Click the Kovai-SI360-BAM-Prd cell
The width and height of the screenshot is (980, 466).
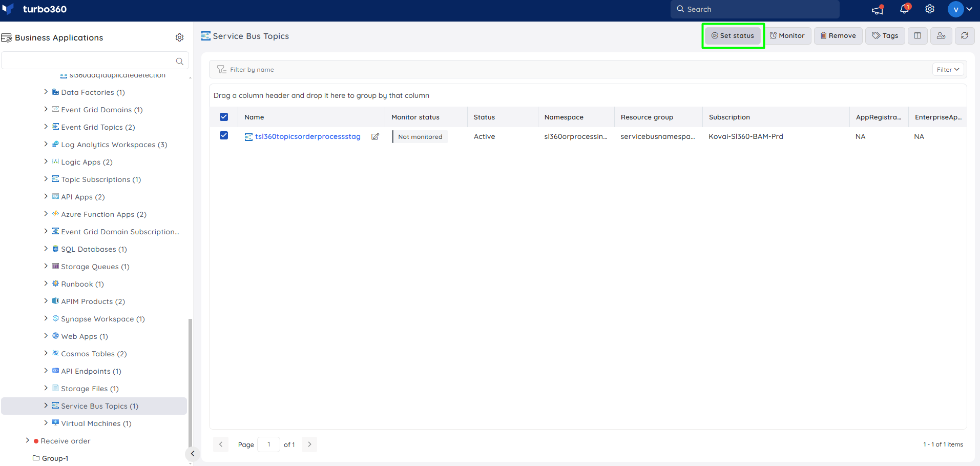[746, 136]
